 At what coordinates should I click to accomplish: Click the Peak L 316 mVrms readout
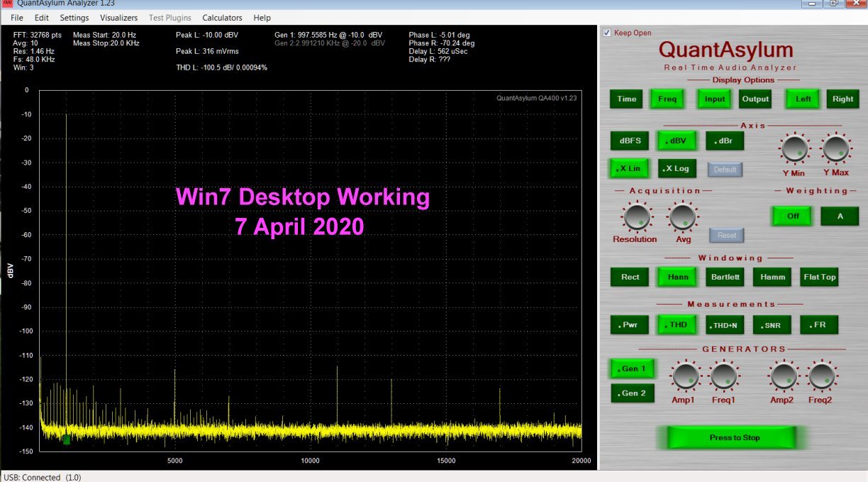pos(207,51)
